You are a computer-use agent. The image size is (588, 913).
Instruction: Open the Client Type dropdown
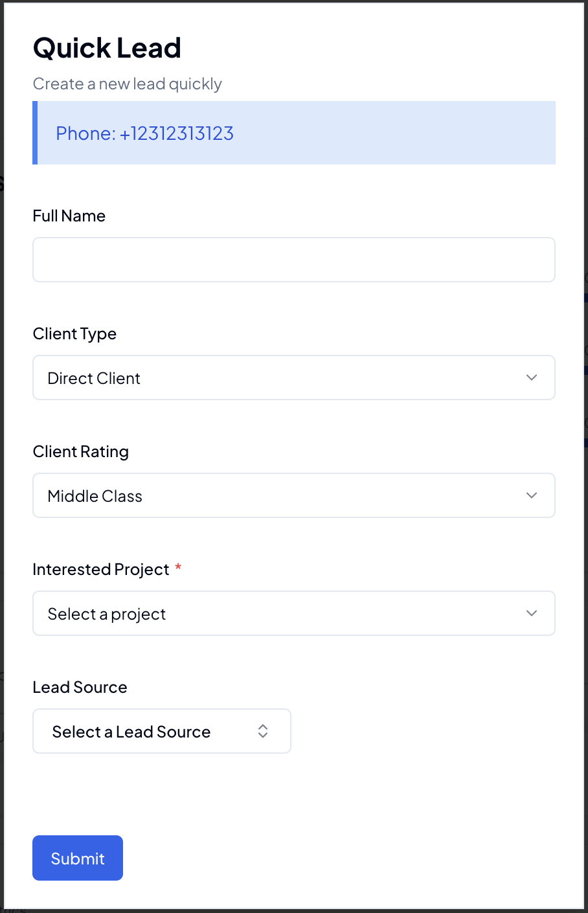[x=293, y=378]
